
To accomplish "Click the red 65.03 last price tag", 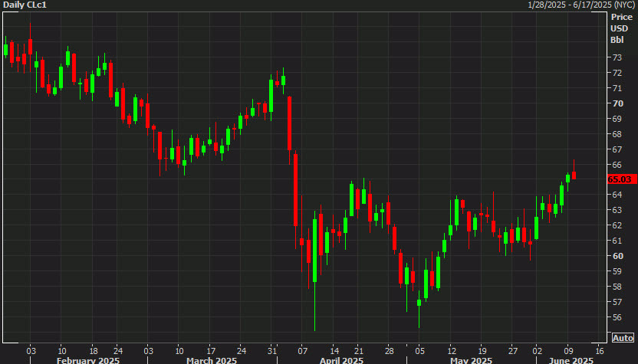I will pos(622,179).
